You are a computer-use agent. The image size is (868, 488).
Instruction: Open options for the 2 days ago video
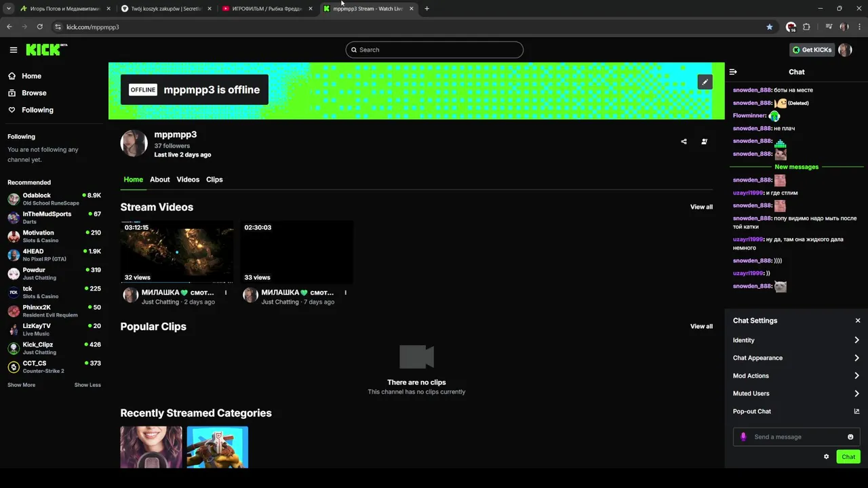click(x=226, y=293)
